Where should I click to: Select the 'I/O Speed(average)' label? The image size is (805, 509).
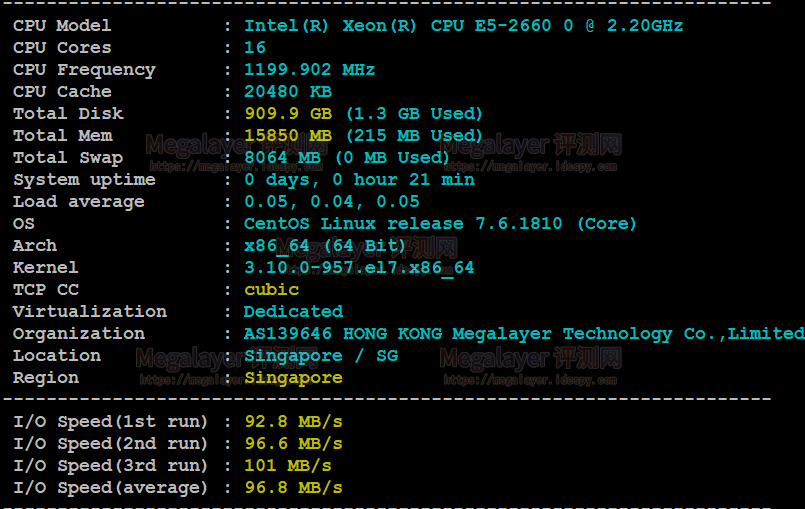[110, 488]
